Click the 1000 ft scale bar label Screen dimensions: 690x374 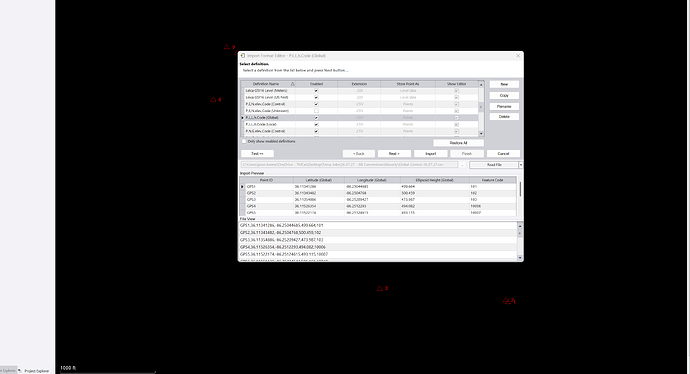pyautogui.click(x=68, y=368)
